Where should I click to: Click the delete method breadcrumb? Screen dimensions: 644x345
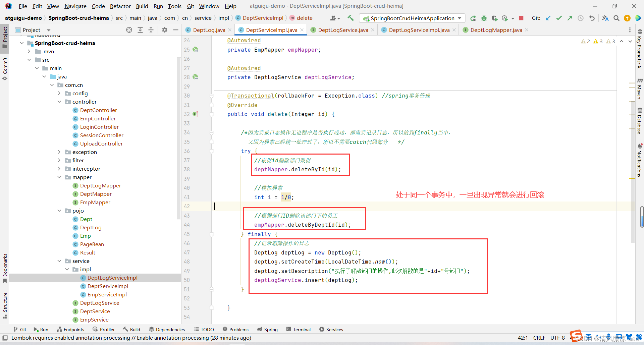point(301,18)
